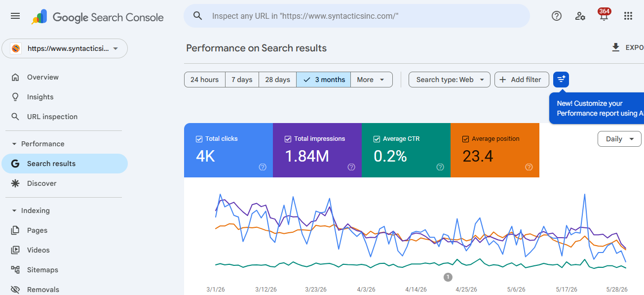Open the More date range options
Viewport: 644px width, 295px height.
372,80
